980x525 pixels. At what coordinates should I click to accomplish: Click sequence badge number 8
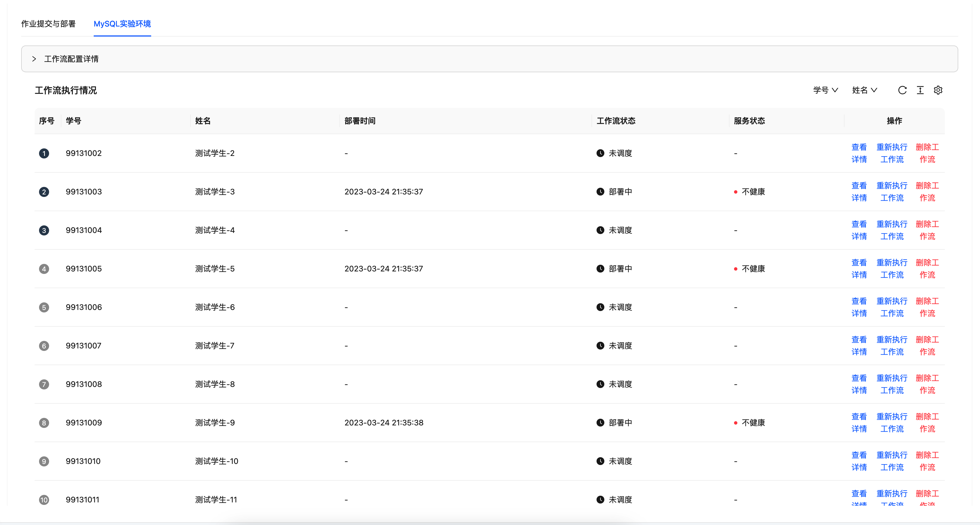[x=44, y=423]
